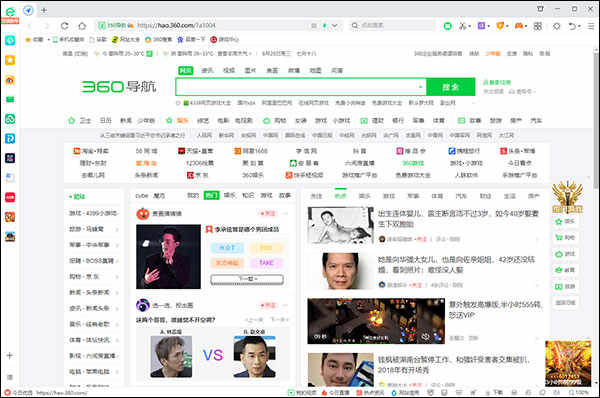Open the dark game video thumbnail
The width and height of the screenshot is (600, 398).
(x=376, y=321)
